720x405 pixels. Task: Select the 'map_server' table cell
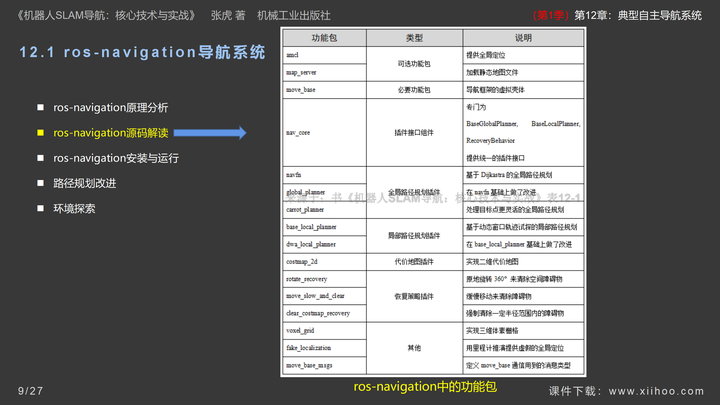pyautogui.click(x=324, y=73)
